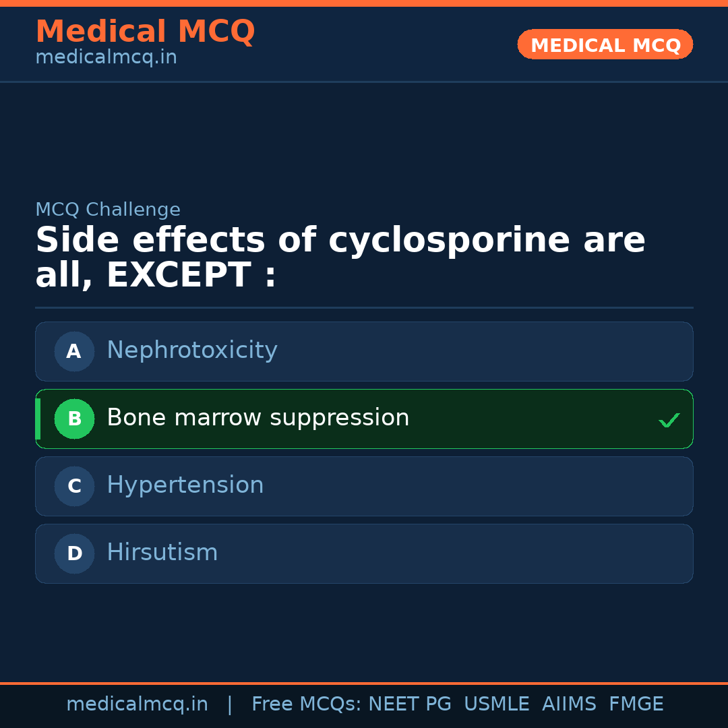Click the green letter B circle badge
728x728 pixels.
pyautogui.click(x=74, y=419)
